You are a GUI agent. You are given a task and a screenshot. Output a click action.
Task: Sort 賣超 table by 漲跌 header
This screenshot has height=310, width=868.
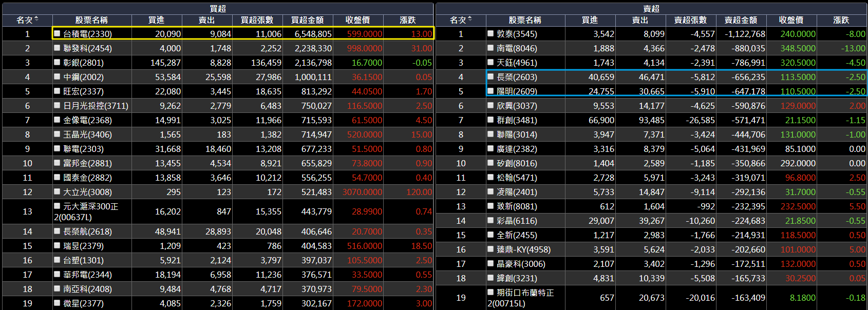(841, 20)
